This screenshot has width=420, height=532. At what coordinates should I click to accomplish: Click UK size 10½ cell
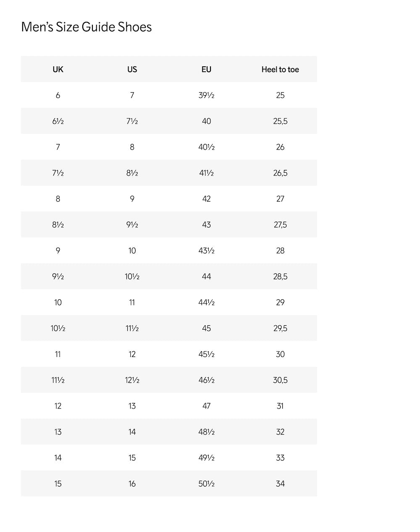(x=58, y=328)
